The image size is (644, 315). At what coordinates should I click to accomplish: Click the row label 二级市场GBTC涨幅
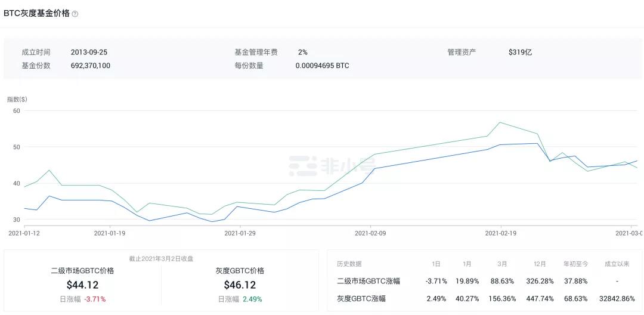coord(369,282)
